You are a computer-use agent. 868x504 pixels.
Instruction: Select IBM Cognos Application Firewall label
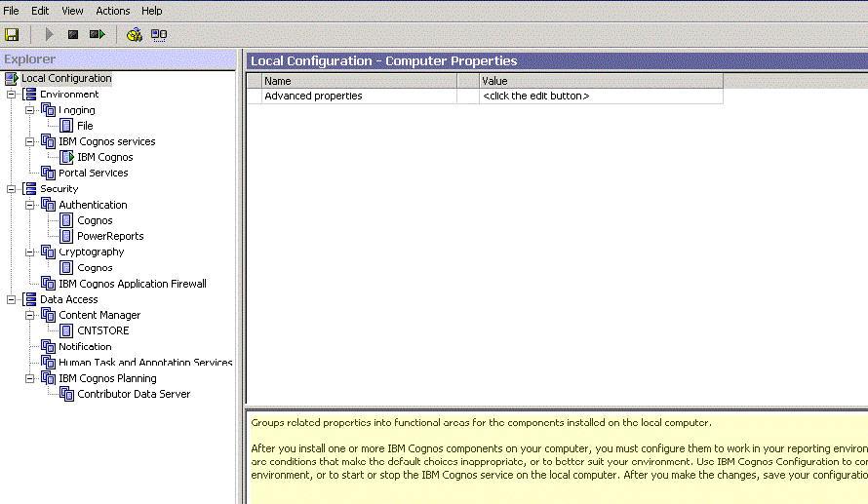(x=133, y=284)
